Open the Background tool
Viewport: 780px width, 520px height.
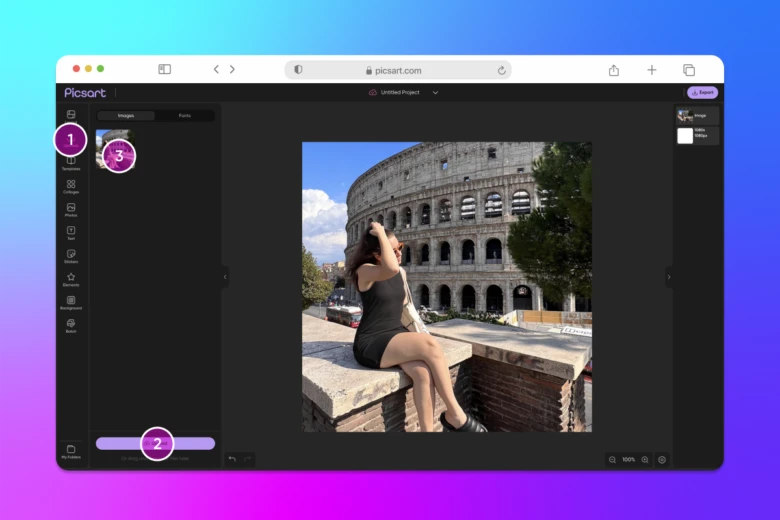point(71,302)
